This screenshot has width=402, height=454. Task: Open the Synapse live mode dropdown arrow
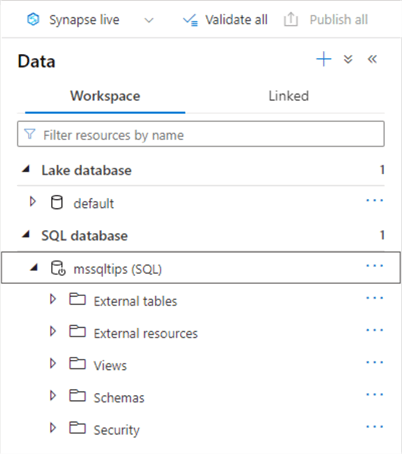[149, 20]
